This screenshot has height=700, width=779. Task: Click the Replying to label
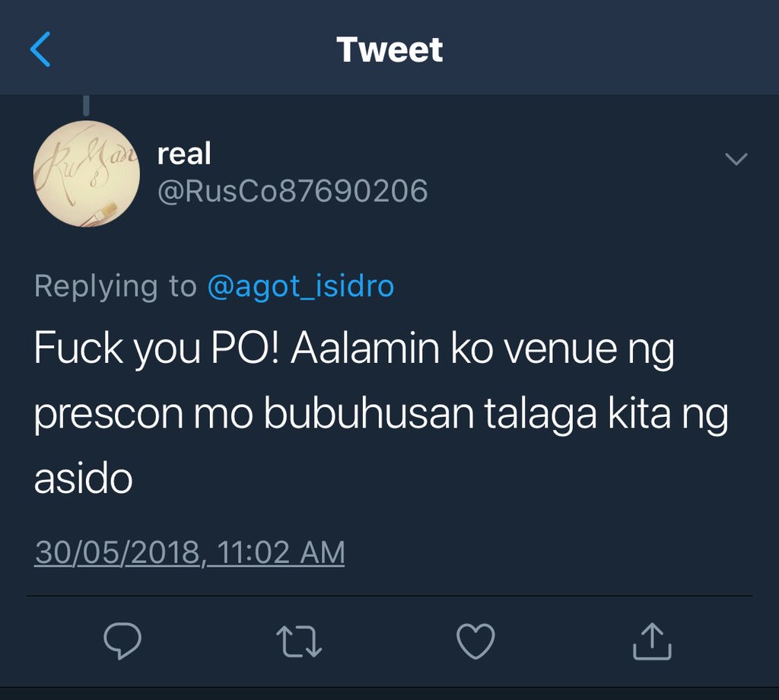[x=116, y=286]
